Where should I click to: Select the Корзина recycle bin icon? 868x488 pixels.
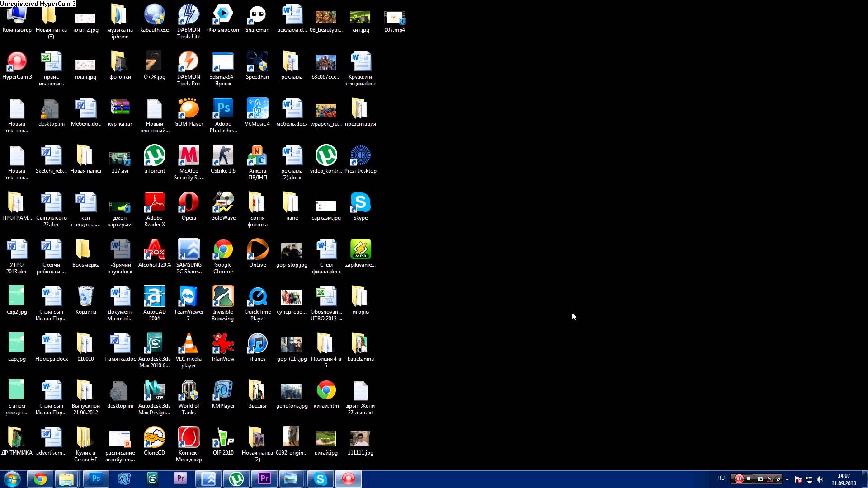point(85,300)
